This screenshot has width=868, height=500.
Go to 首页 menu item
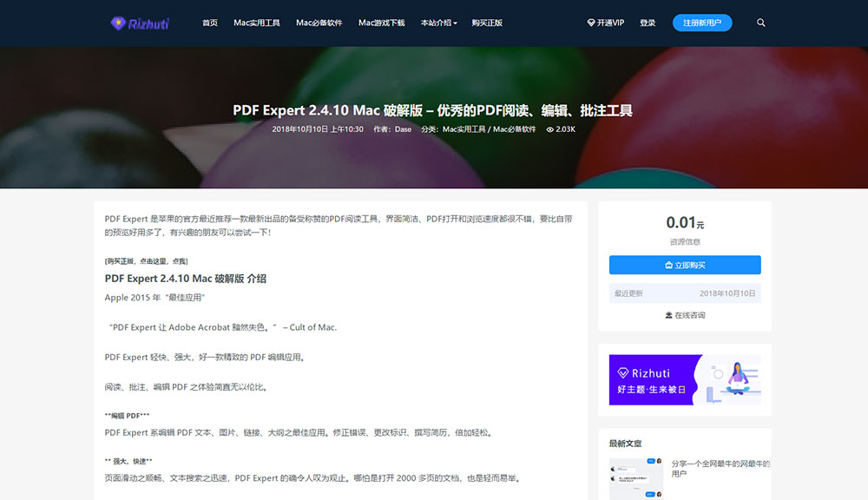pyautogui.click(x=210, y=23)
